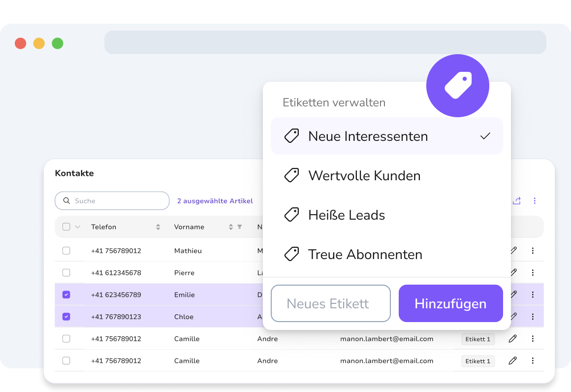Select the Wertvolle Kunden label
Image resolution: width=571 pixels, height=392 pixels.
coord(387,176)
